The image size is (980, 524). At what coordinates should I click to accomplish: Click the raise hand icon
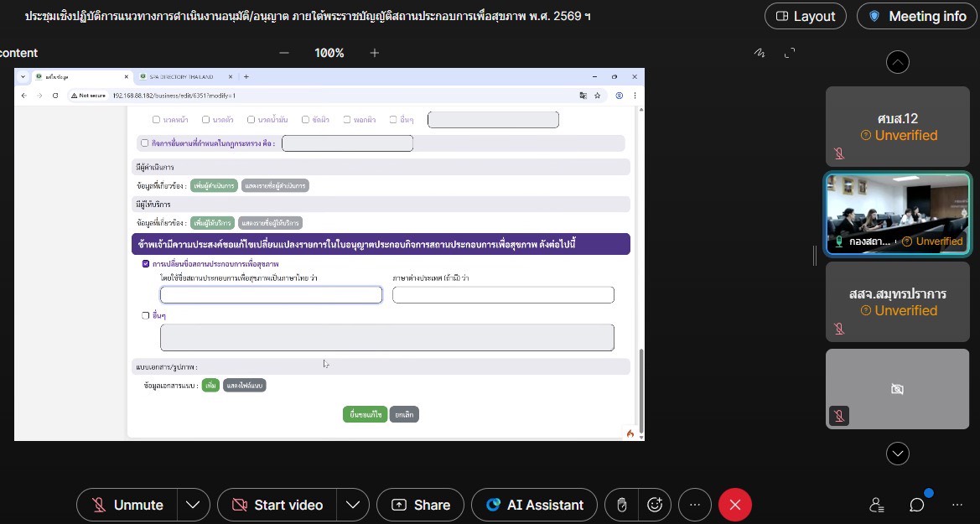[x=621, y=505]
